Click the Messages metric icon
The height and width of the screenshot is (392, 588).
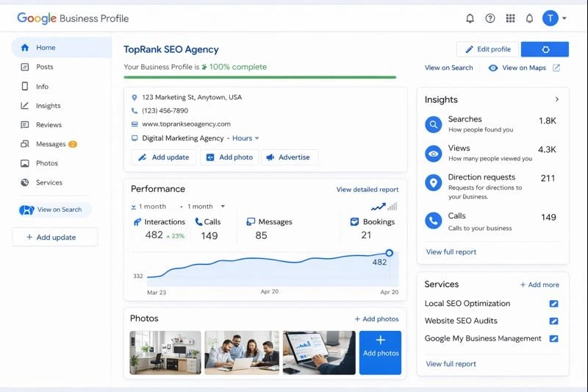(251, 221)
